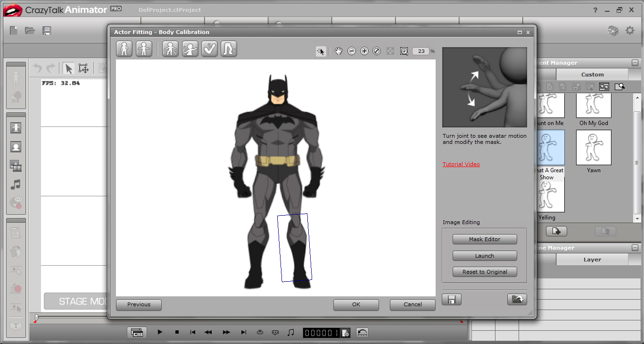Viewport: 644px width, 344px height.
Task: Click the open folder icon in dialog
Action: coord(517,299)
